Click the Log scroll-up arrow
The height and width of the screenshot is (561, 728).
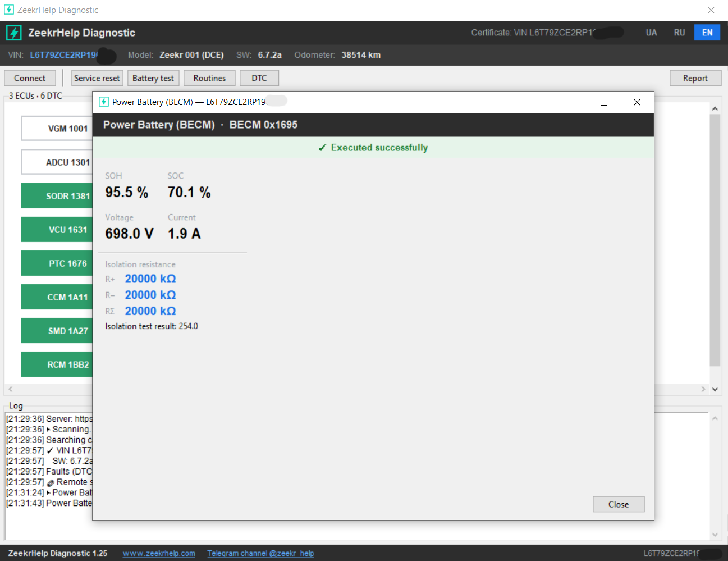715,418
